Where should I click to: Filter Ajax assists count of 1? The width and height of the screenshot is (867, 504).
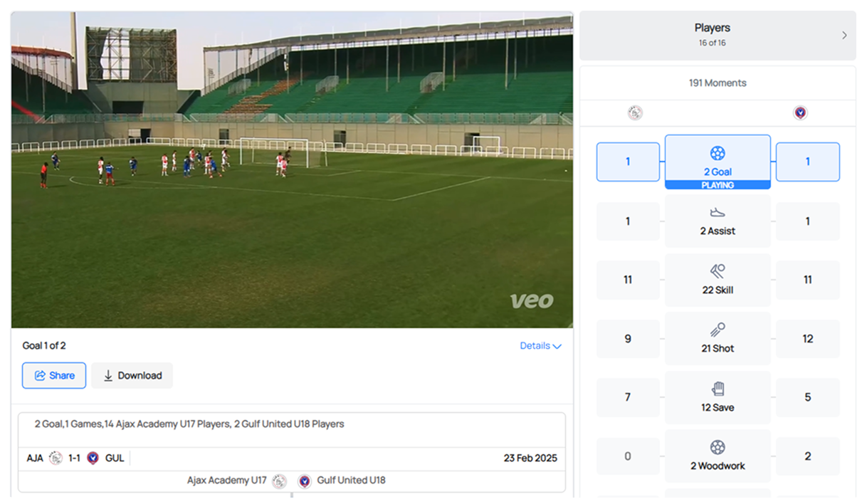pyautogui.click(x=628, y=221)
